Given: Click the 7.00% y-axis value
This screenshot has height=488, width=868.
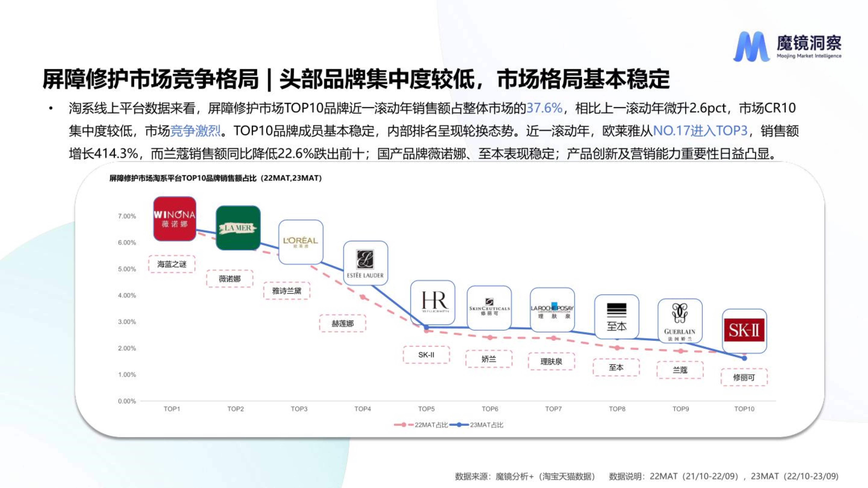Looking at the screenshot, I should tap(127, 216).
